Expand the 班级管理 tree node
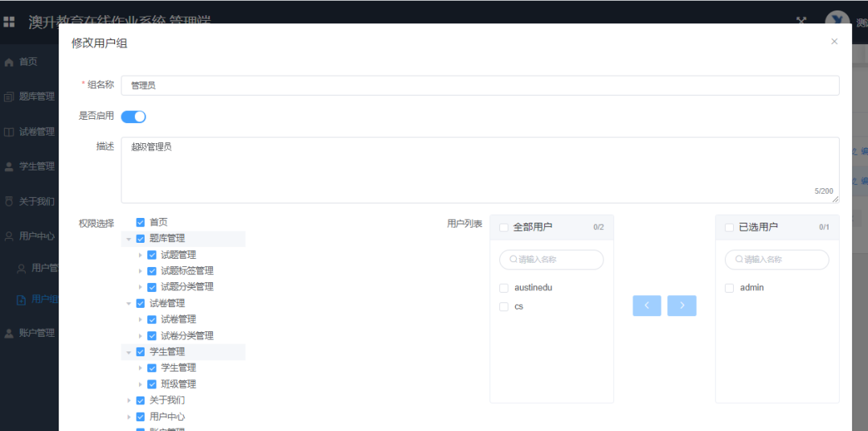This screenshot has width=868, height=431. pyautogui.click(x=140, y=384)
